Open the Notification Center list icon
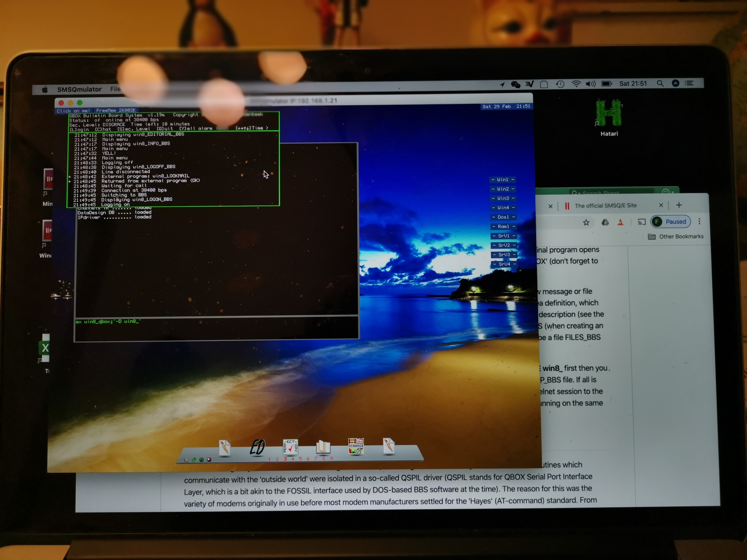The height and width of the screenshot is (560, 747). click(689, 83)
